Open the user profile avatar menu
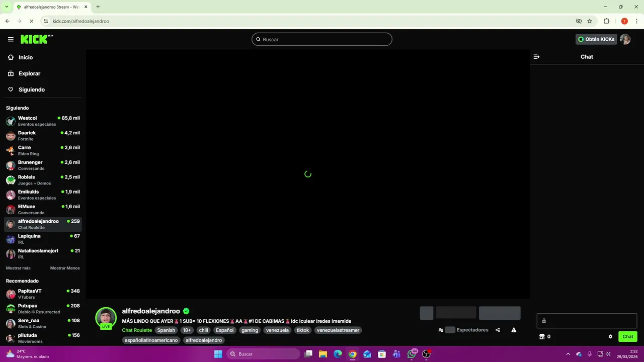The image size is (644, 362). [625, 39]
